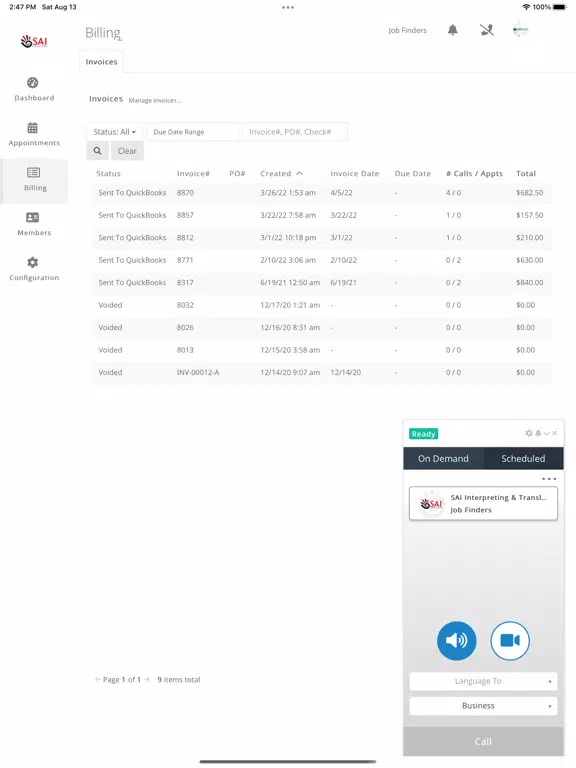The image size is (576, 768).
Task: Select the video call camera button
Action: (x=510, y=641)
